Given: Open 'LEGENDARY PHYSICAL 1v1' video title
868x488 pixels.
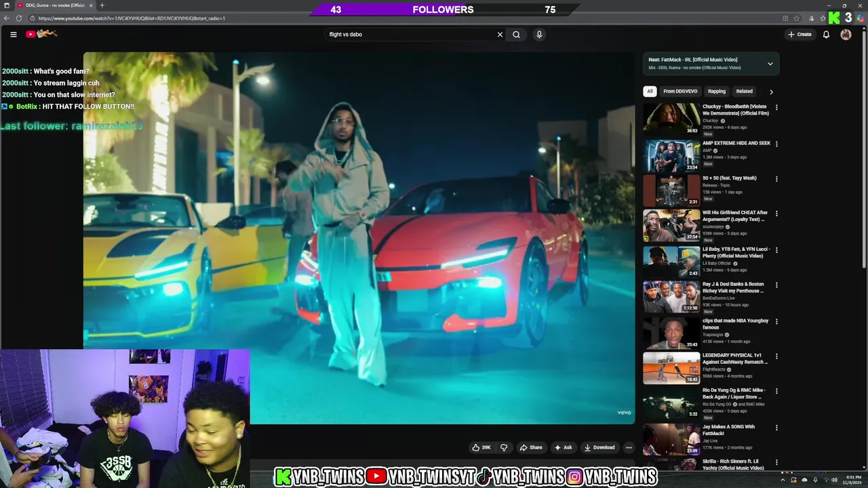Looking at the screenshot, I should 735,359.
